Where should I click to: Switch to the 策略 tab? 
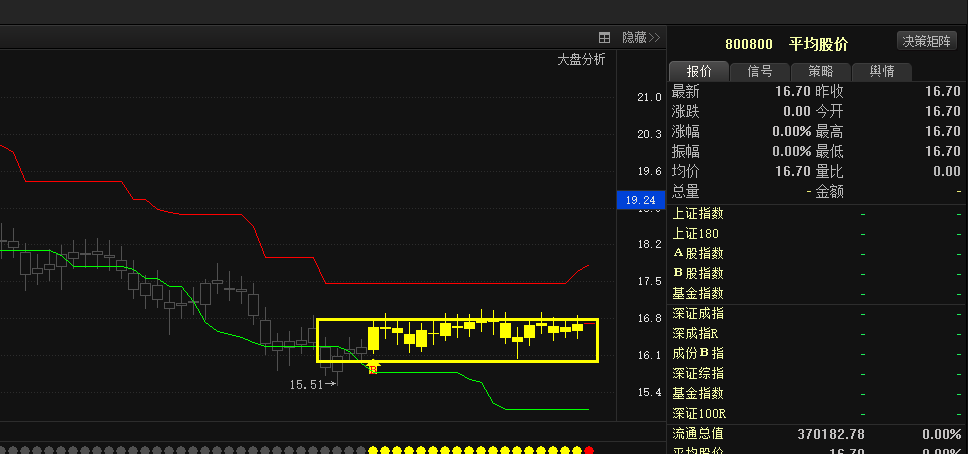[821, 72]
